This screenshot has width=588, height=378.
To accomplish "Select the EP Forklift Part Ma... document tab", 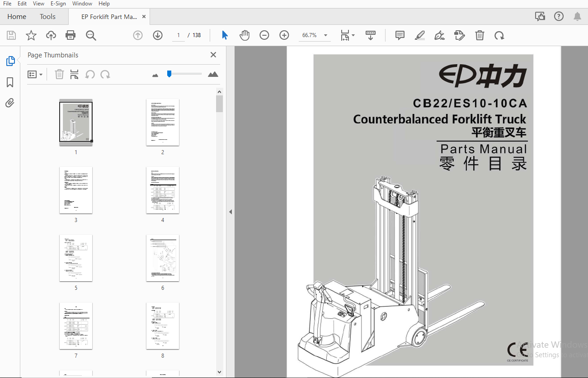I will coord(109,17).
